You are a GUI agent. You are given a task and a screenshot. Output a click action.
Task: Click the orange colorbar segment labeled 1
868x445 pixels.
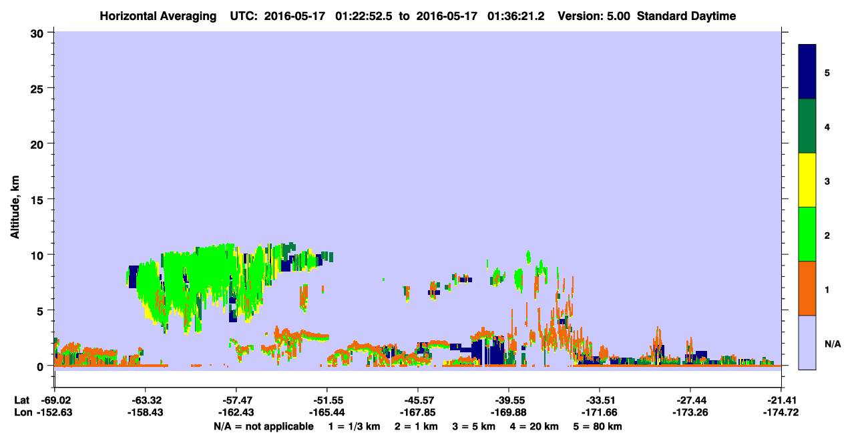807,288
